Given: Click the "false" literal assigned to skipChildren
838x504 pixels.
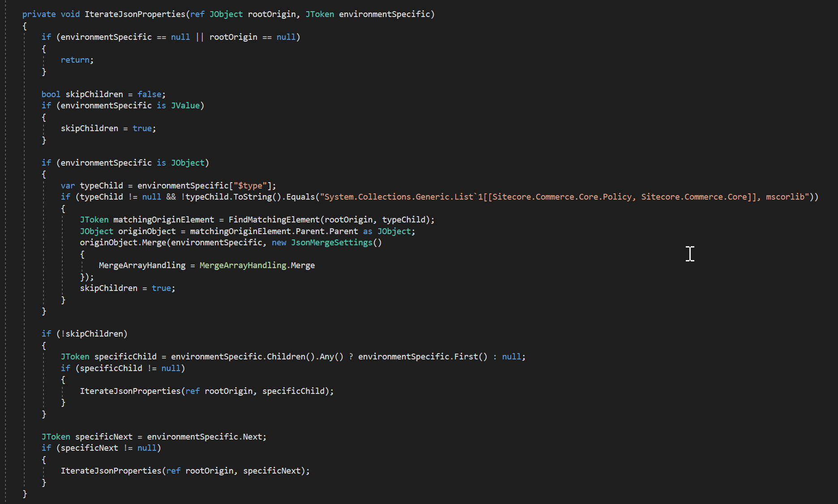Looking at the screenshot, I should [149, 94].
